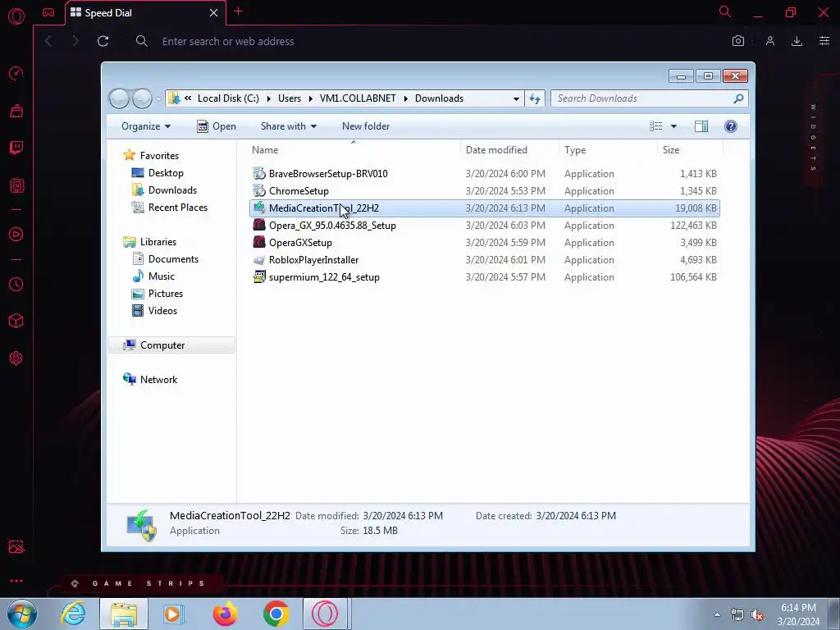840x630 pixels.
Task: Select the ChromeSetup file
Action: pos(484,190)
